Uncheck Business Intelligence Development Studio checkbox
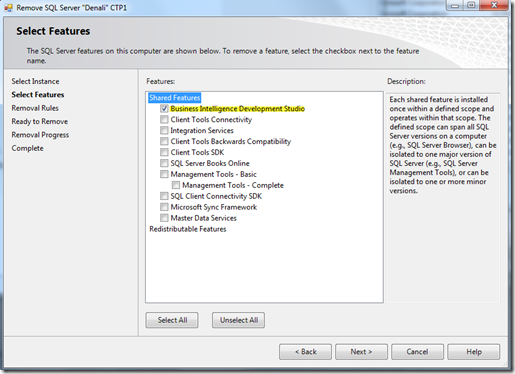Screen dimensions: 515x374 [164, 108]
